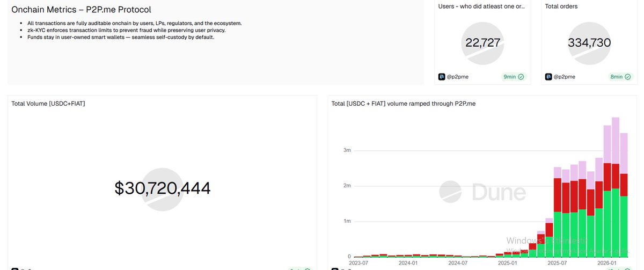This screenshot has width=644, height=270.
Task: Click the 'Onchain Metrics – P2P.me Protocol' heading
Action: [x=81, y=10]
